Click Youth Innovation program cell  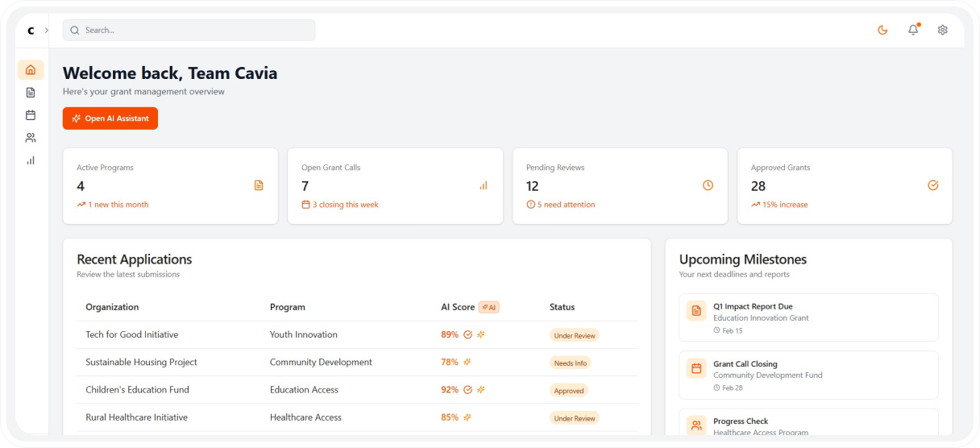pos(304,334)
